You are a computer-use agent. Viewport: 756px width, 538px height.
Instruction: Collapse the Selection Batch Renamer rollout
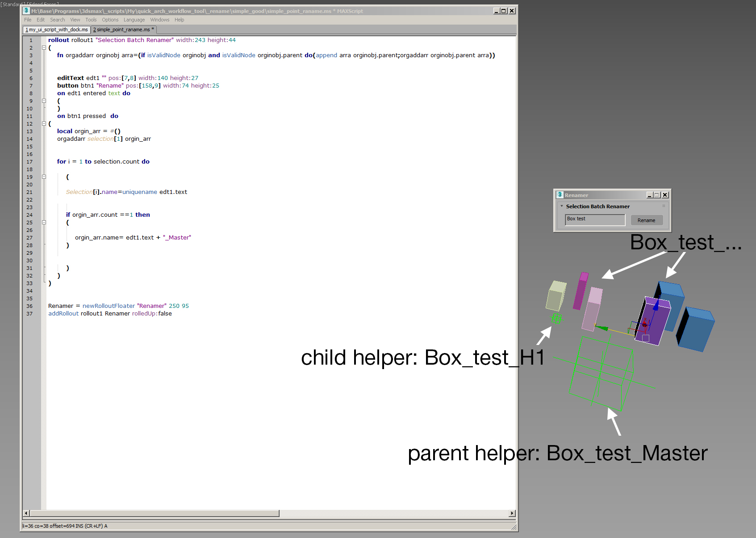pos(562,206)
